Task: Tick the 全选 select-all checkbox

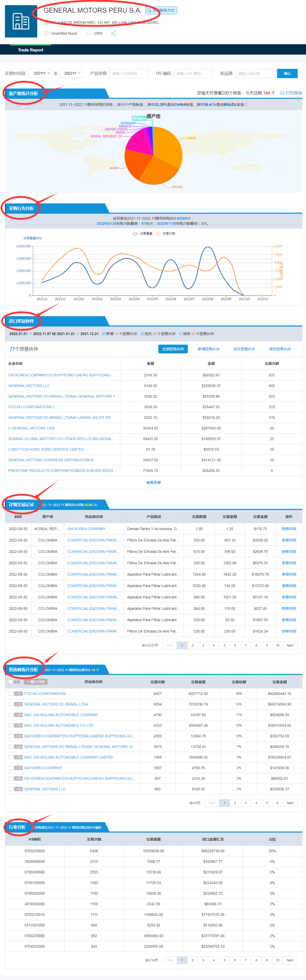Action: pos(10,682)
